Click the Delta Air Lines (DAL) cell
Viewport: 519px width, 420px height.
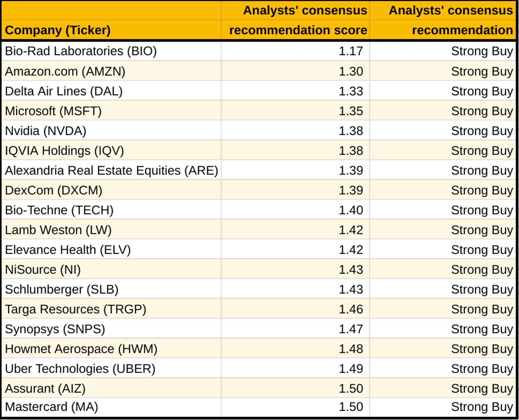64,91
